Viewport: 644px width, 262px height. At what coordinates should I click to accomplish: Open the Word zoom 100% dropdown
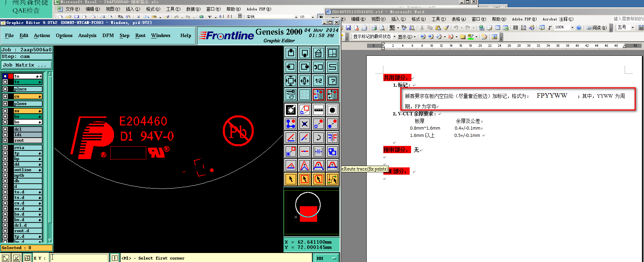coord(572,27)
